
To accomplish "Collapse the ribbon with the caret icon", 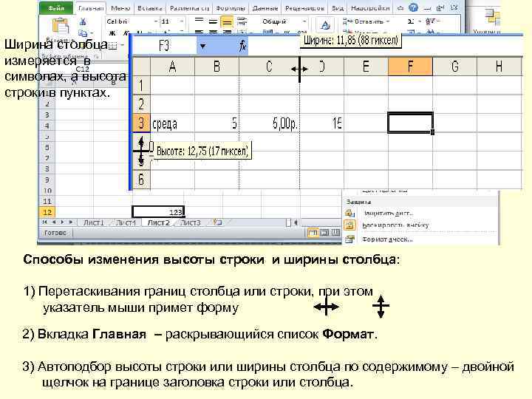I will coord(400,7).
